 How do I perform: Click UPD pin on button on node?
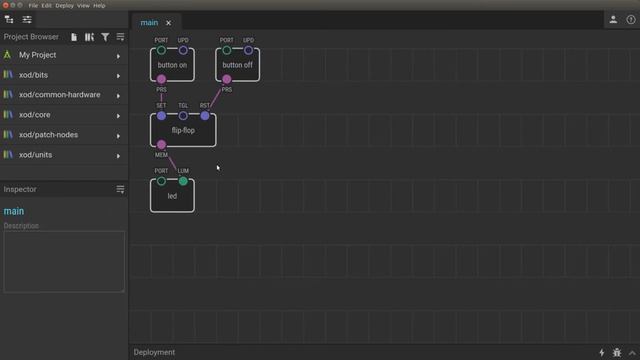[183, 50]
